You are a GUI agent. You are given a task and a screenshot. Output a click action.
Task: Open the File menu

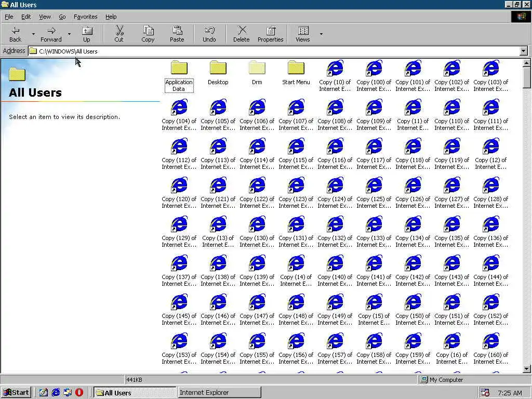point(9,17)
